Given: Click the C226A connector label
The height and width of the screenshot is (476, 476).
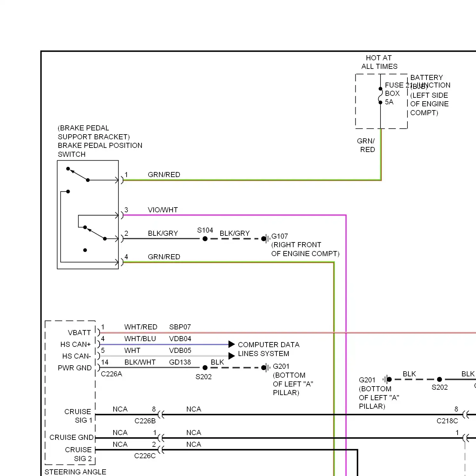Looking at the screenshot, I should (x=111, y=374).
